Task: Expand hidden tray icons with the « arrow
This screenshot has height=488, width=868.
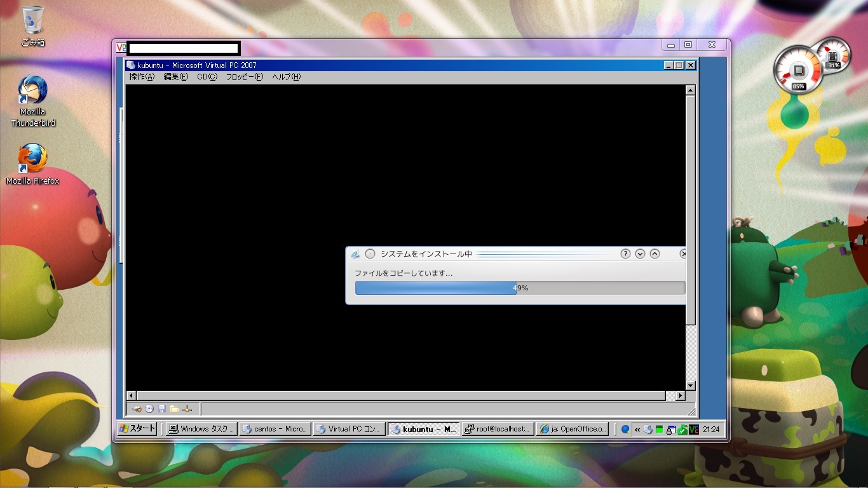Action: [637, 430]
